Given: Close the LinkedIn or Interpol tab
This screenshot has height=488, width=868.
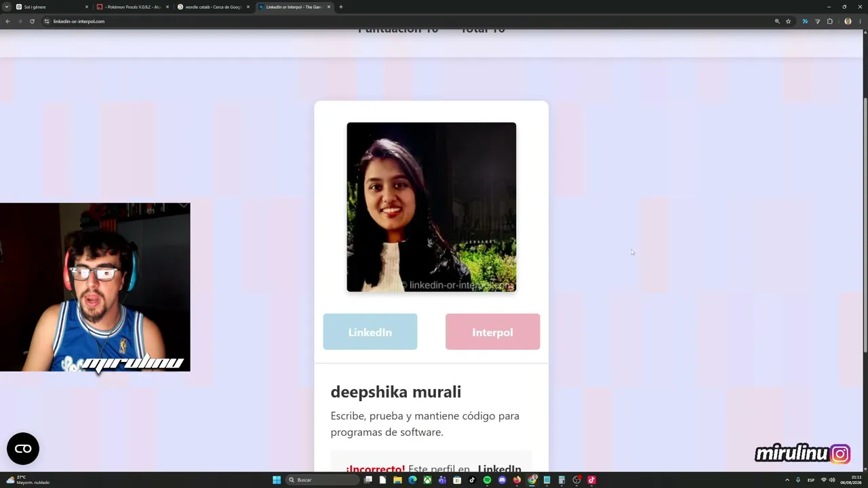Looking at the screenshot, I should point(329,7).
